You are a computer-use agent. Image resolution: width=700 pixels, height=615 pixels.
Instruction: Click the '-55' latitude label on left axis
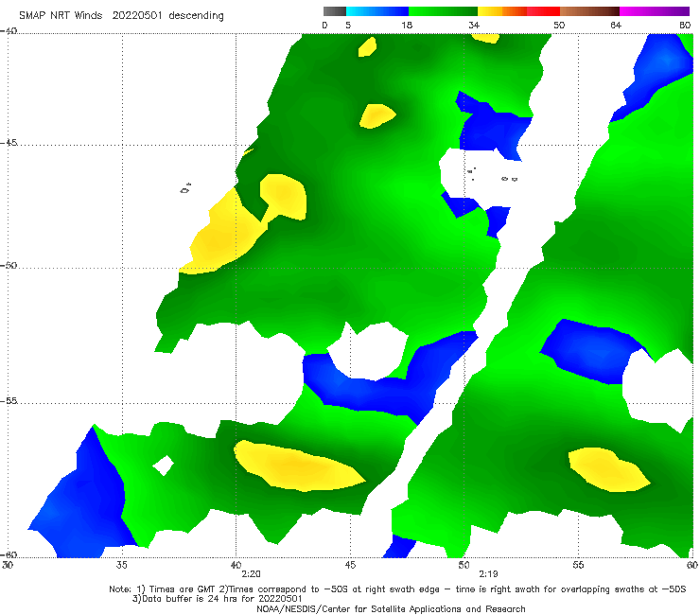tap(9, 400)
